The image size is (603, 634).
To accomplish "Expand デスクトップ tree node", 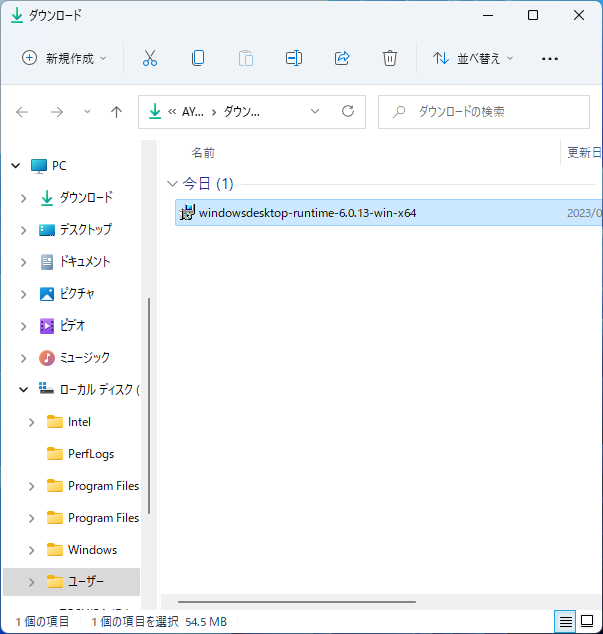I will click(x=23, y=230).
